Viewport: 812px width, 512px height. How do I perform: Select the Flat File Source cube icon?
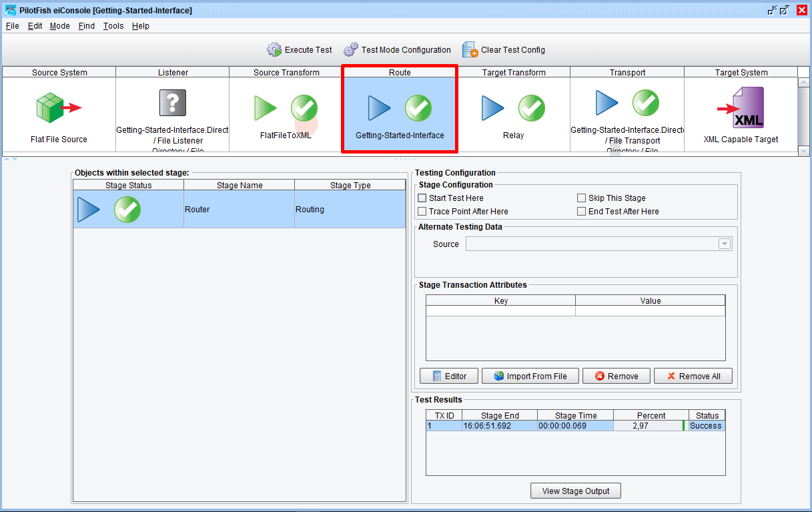pyautogui.click(x=59, y=107)
